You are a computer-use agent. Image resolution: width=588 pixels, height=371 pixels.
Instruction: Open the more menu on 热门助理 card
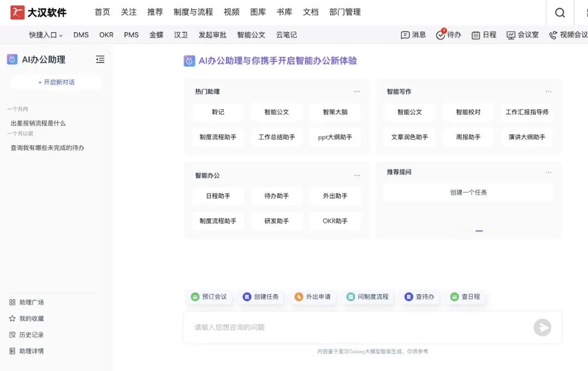357,91
